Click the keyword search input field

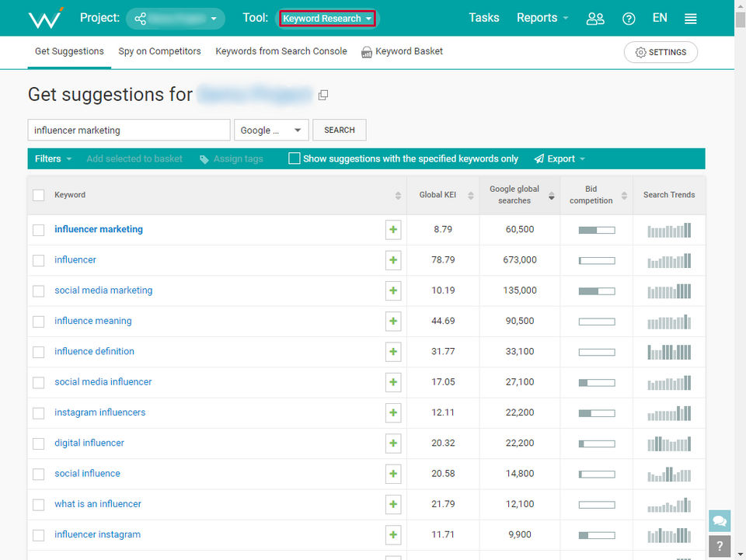[129, 130]
